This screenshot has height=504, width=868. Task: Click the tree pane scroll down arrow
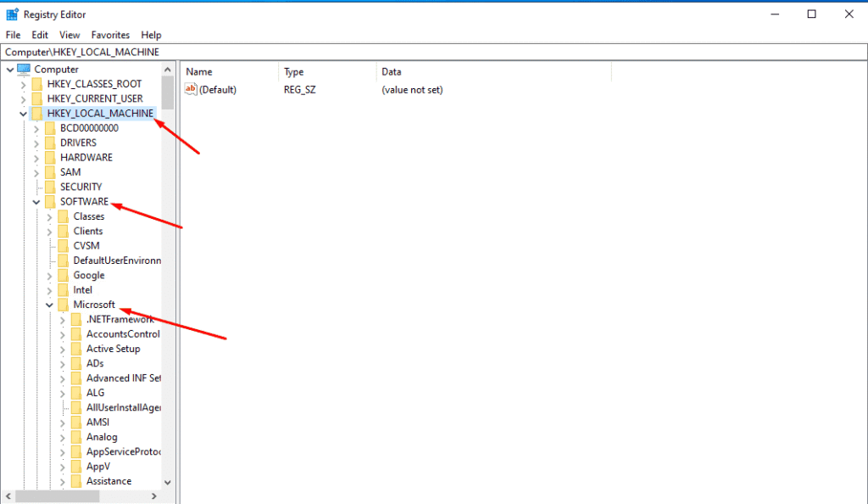[168, 483]
